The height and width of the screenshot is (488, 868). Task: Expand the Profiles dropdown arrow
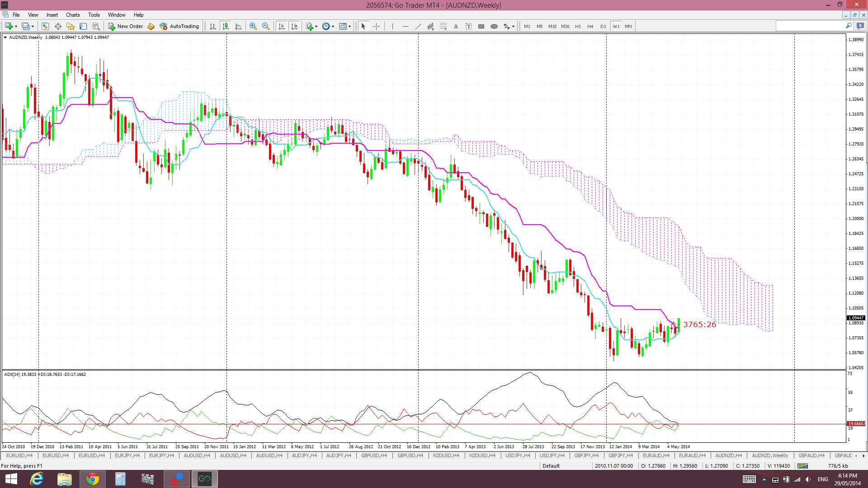[x=33, y=26]
